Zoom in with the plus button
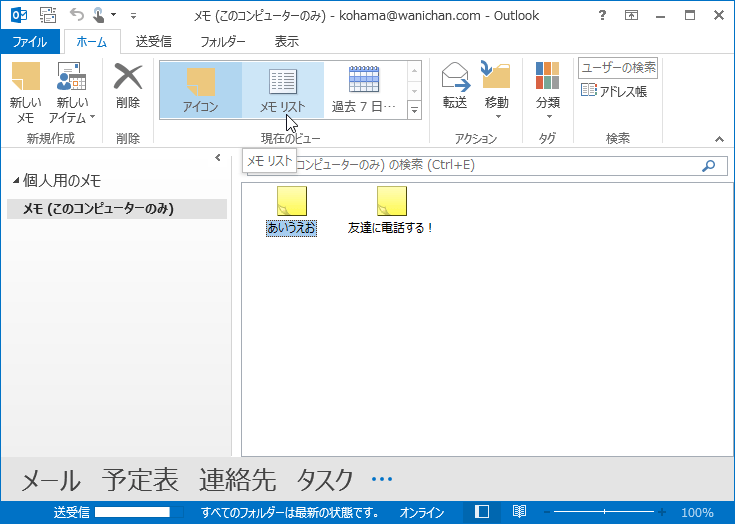735x524 pixels. [661, 512]
